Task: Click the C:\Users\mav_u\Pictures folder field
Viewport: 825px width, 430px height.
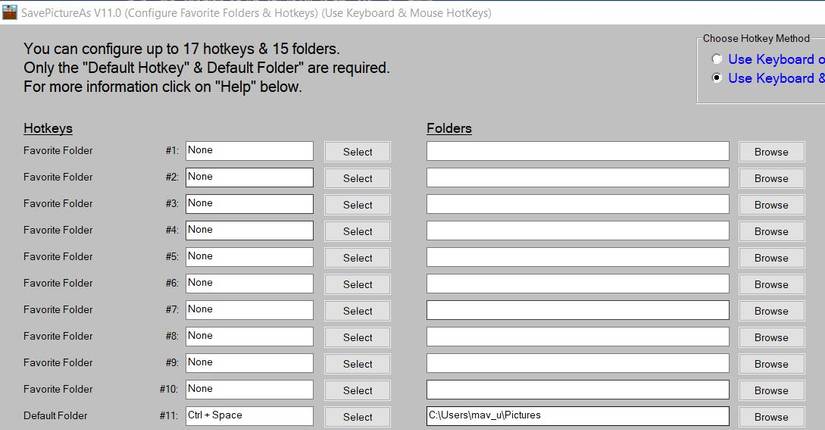Action: click(x=578, y=416)
